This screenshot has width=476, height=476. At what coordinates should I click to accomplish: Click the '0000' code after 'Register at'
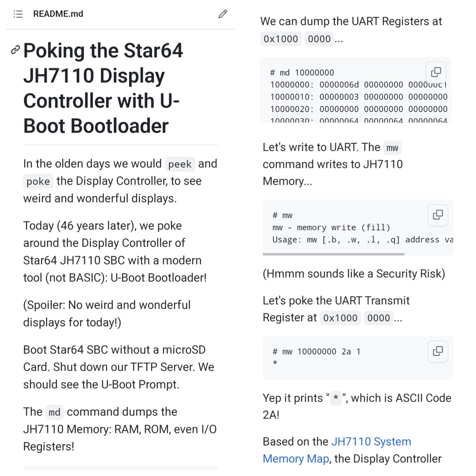click(378, 318)
